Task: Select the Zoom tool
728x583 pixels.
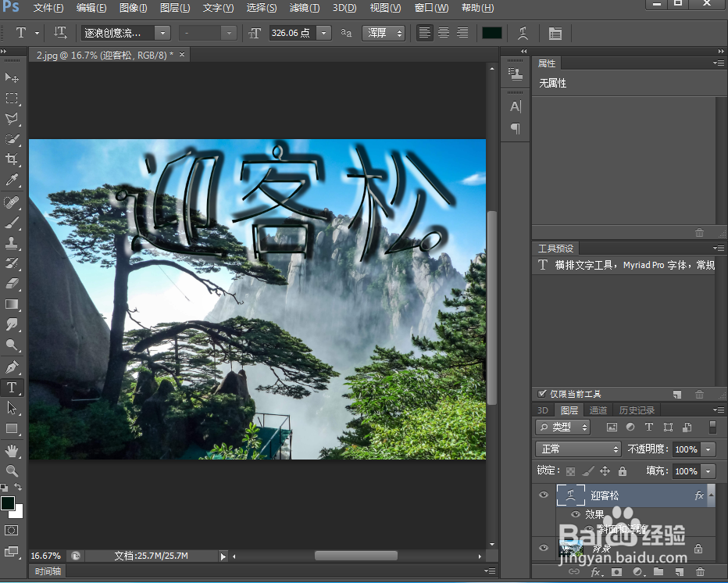Action: (x=12, y=470)
